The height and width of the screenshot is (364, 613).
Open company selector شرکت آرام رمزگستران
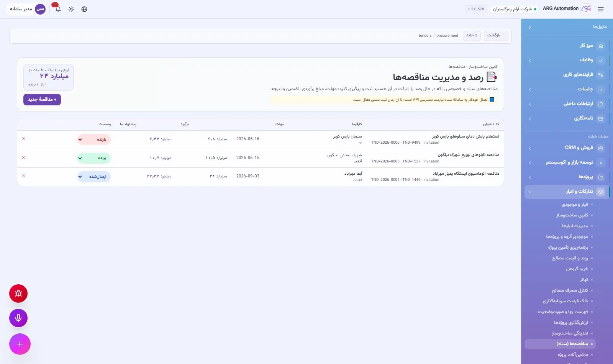tap(515, 9)
